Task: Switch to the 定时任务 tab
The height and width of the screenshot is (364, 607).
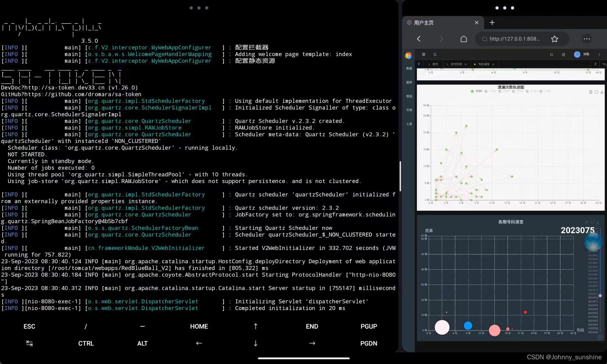Action: tap(456, 64)
